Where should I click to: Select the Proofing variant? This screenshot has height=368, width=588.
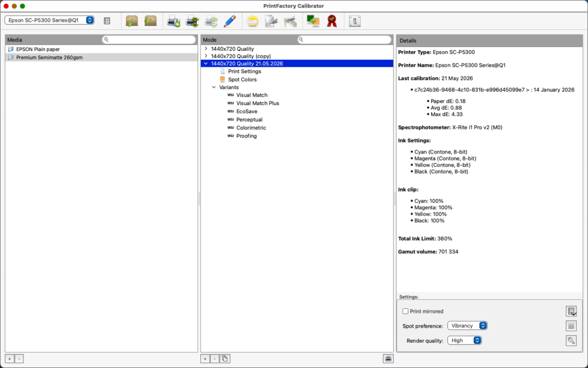[x=246, y=136]
